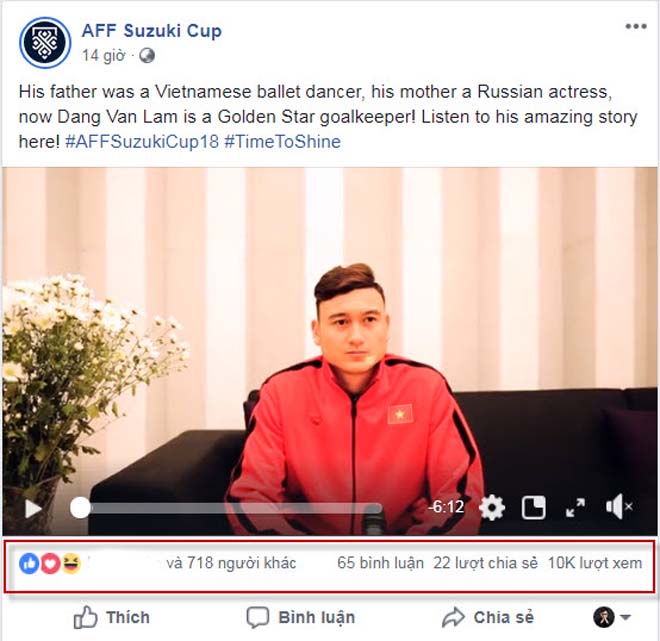Click the globe public privacy icon
The height and width of the screenshot is (641, 660).
pyautogui.click(x=147, y=56)
